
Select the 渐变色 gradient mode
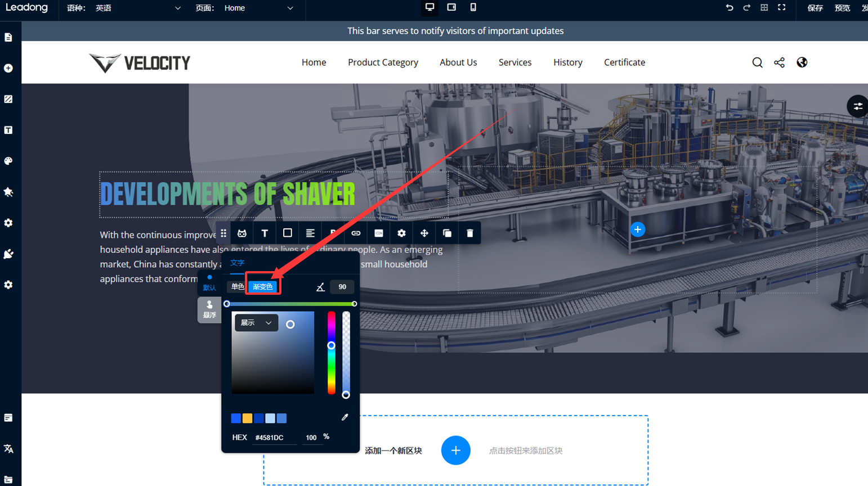[263, 287]
